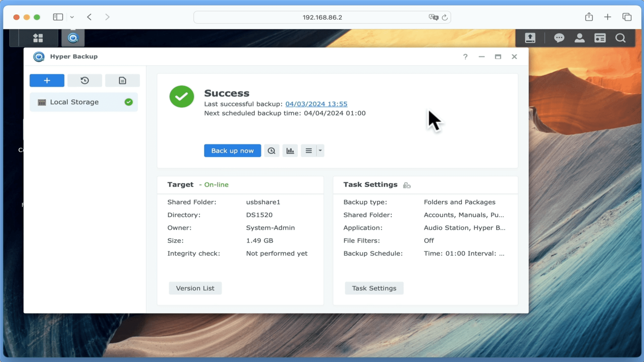Open DSM notifications speech bubble icon
The height and width of the screenshot is (362, 644).
pyautogui.click(x=559, y=38)
